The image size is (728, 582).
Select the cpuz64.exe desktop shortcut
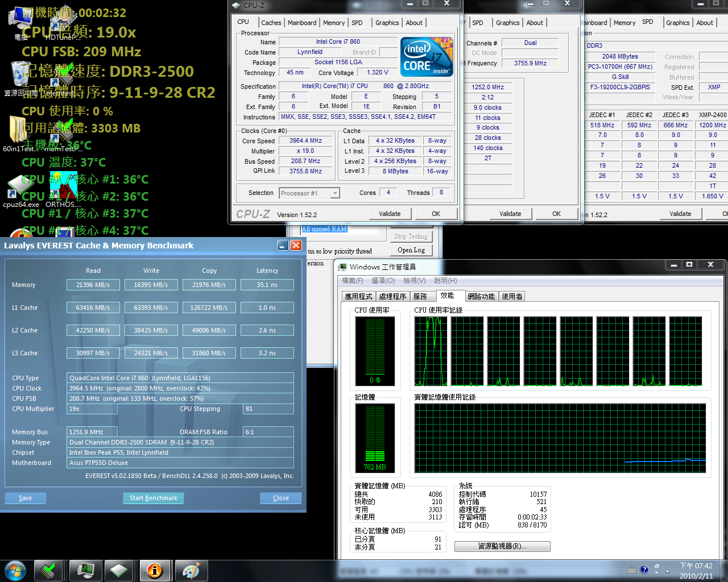pos(21,190)
